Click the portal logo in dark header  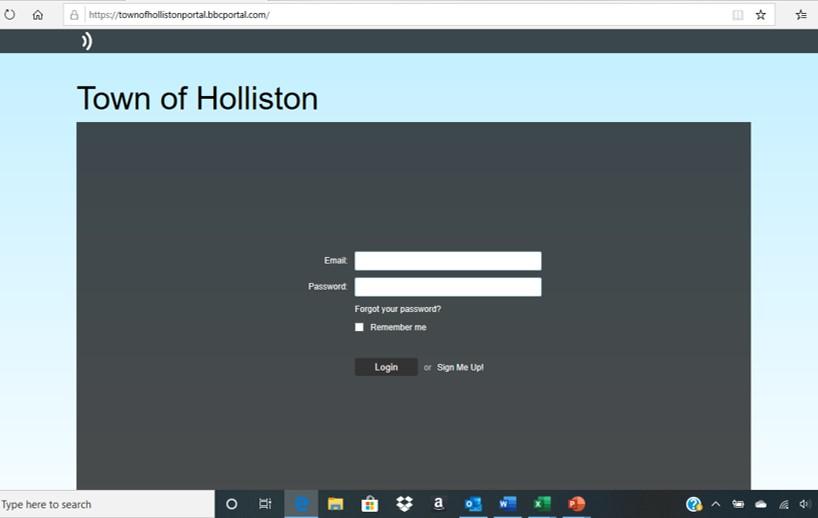pos(87,41)
